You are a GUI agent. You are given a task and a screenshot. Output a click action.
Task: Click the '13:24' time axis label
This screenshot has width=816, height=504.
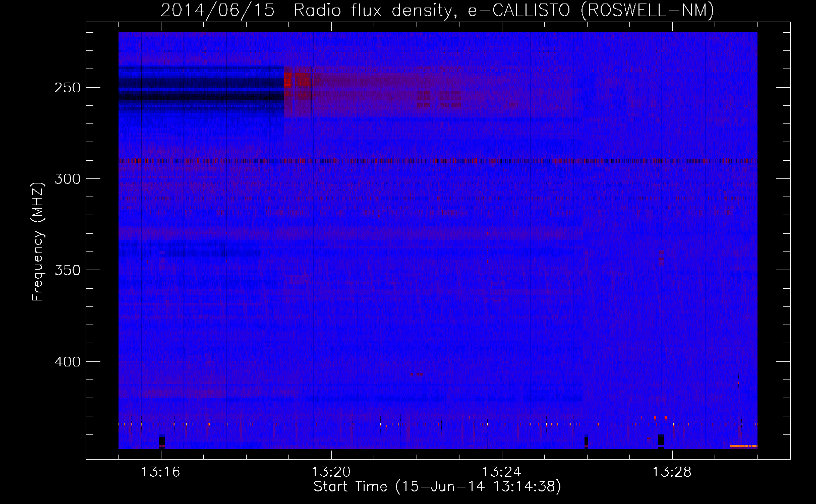point(501,472)
